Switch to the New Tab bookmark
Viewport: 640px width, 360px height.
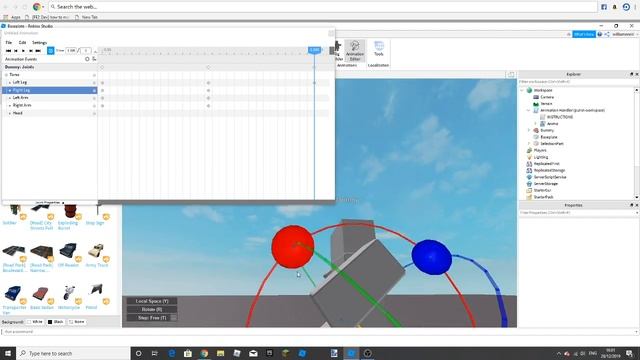tap(87, 17)
